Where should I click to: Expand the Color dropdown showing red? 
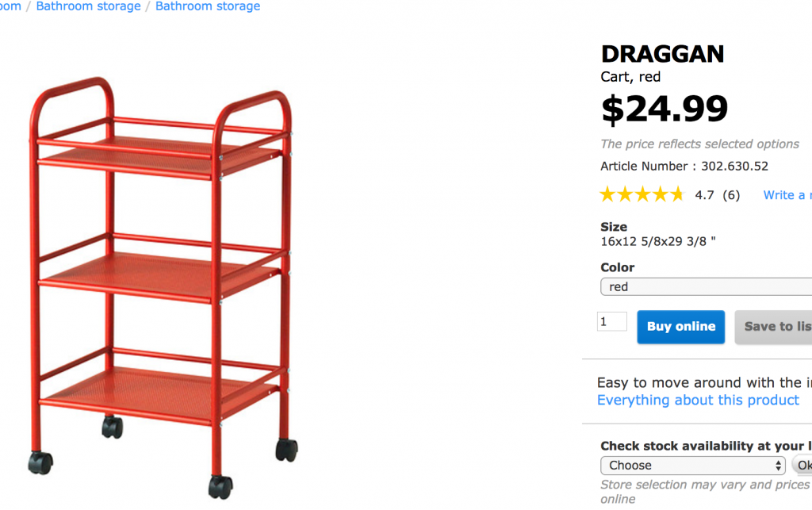[706, 287]
